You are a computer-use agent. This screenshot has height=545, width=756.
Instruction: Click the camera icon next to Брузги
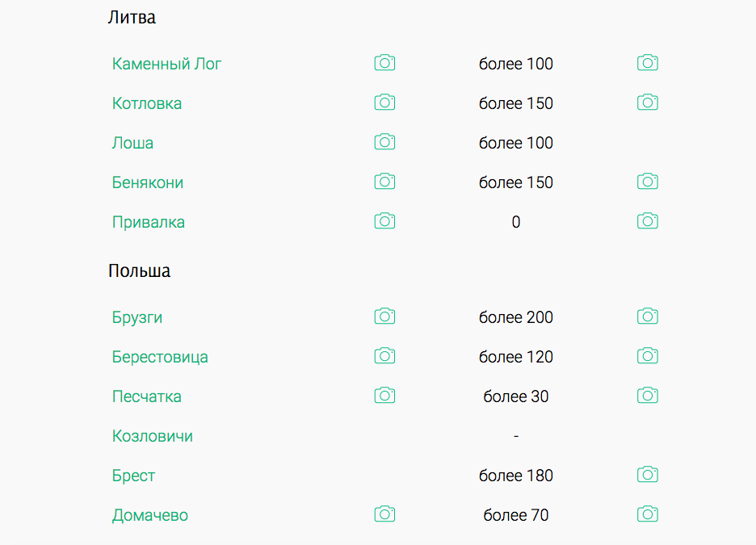point(384,317)
